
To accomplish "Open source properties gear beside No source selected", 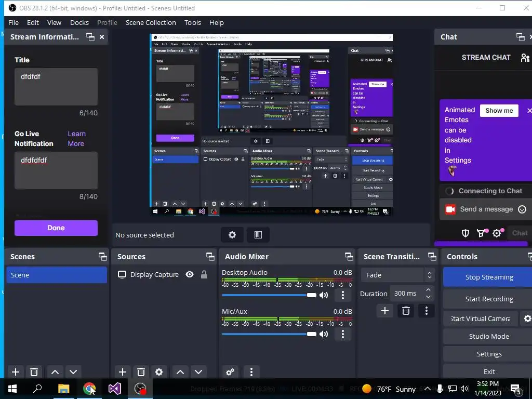I will click(x=232, y=235).
